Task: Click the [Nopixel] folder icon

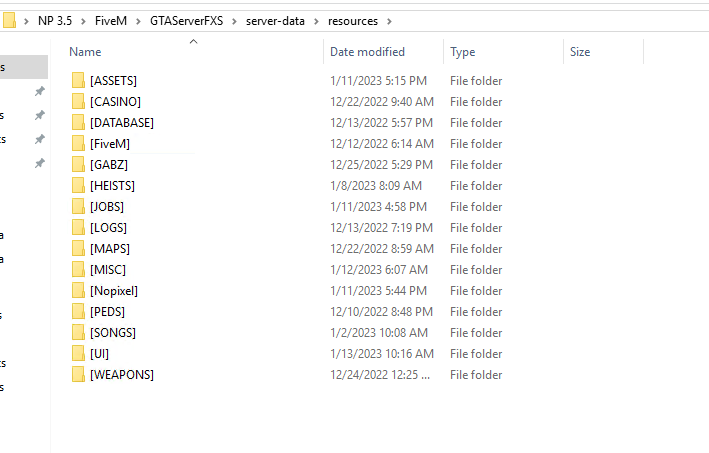Action: click(78, 291)
